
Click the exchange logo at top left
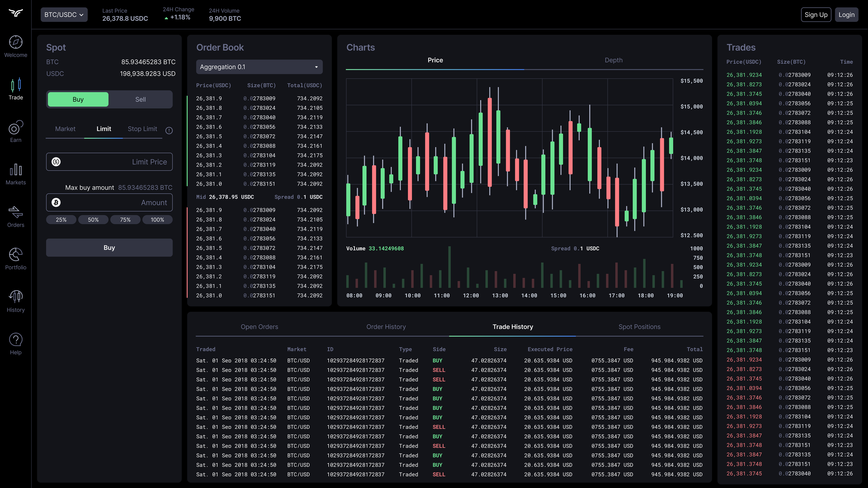(15, 13)
